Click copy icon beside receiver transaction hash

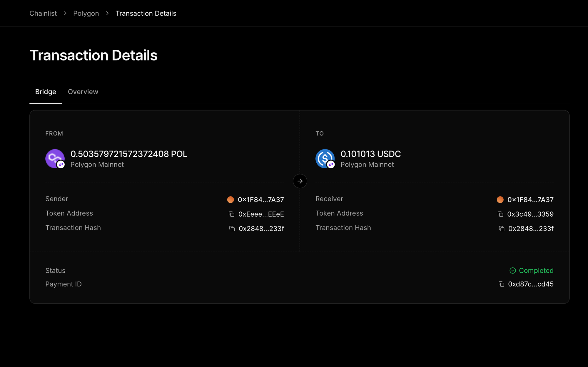point(502,229)
